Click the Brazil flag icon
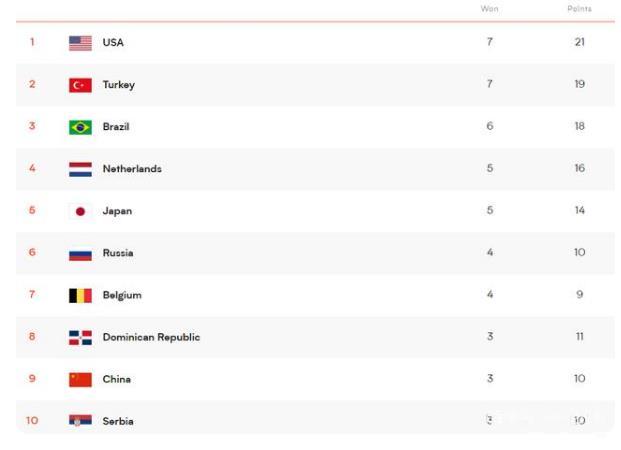Viewport: 621px width, 450px height. (80, 127)
